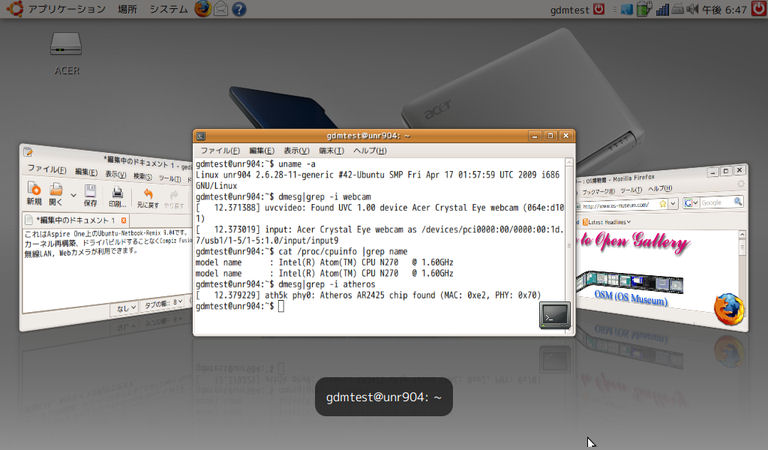Open the battery power tray icon
The width and height of the screenshot is (768, 450).
pyautogui.click(x=644, y=9)
